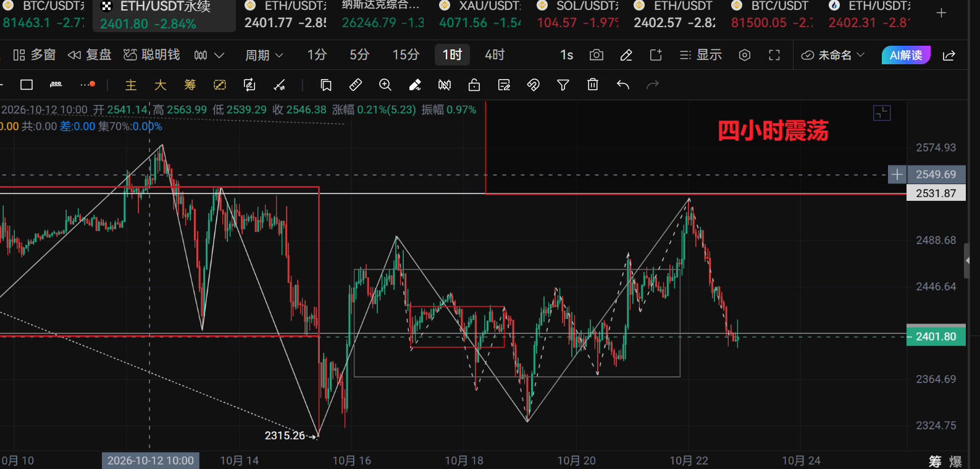
Task: Toggle the 爆 indicator at bottom right
Action: click(955, 461)
